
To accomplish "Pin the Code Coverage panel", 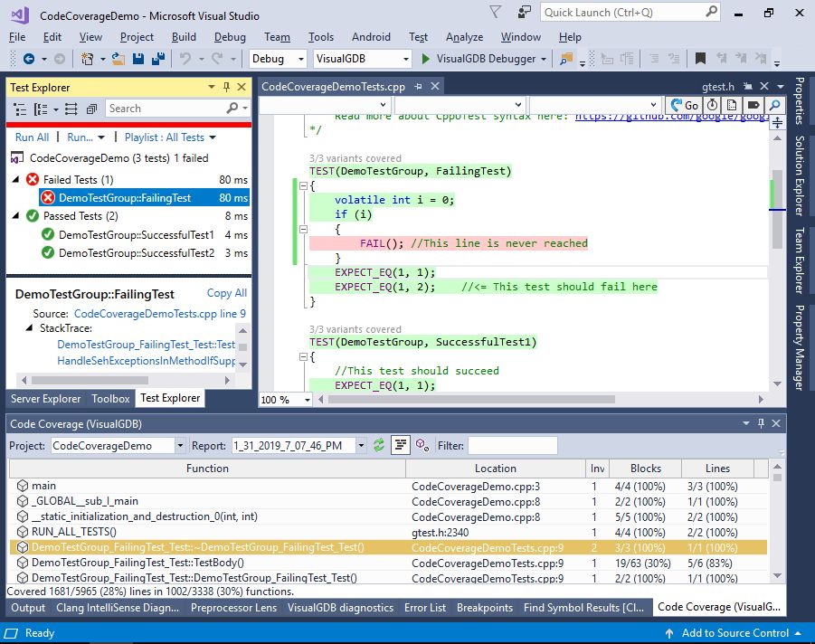I will pyautogui.click(x=761, y=423).
